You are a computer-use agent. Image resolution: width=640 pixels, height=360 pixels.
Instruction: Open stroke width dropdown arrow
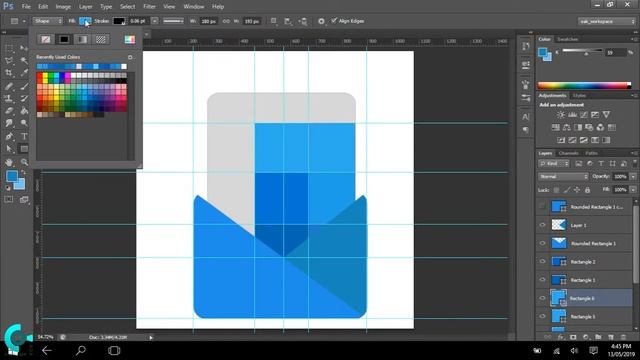coord(155,21)
